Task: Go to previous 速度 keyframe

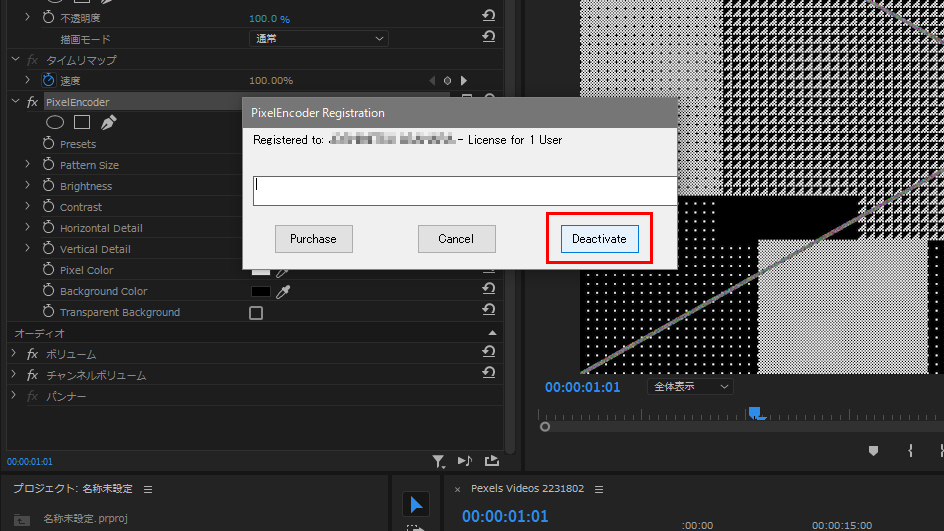Action: point(432,80)
